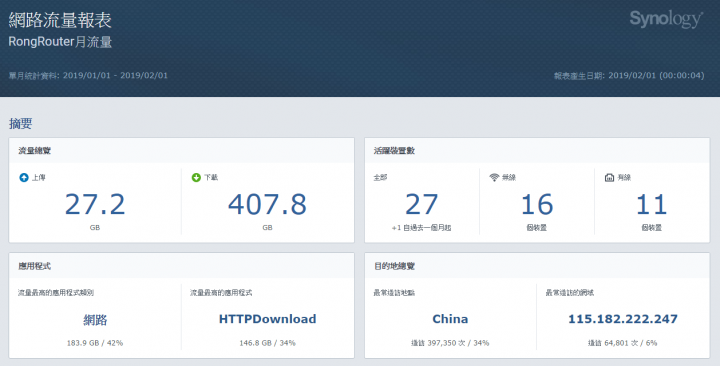720x366 pixels.
Task: Click the top category 網路
Action: (x=95, y=320)
